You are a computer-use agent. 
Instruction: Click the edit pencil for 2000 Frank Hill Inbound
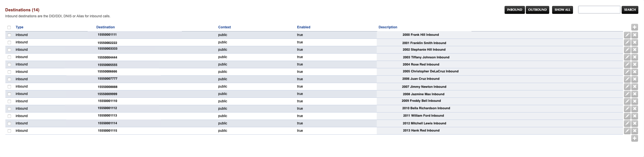(627, 35)
